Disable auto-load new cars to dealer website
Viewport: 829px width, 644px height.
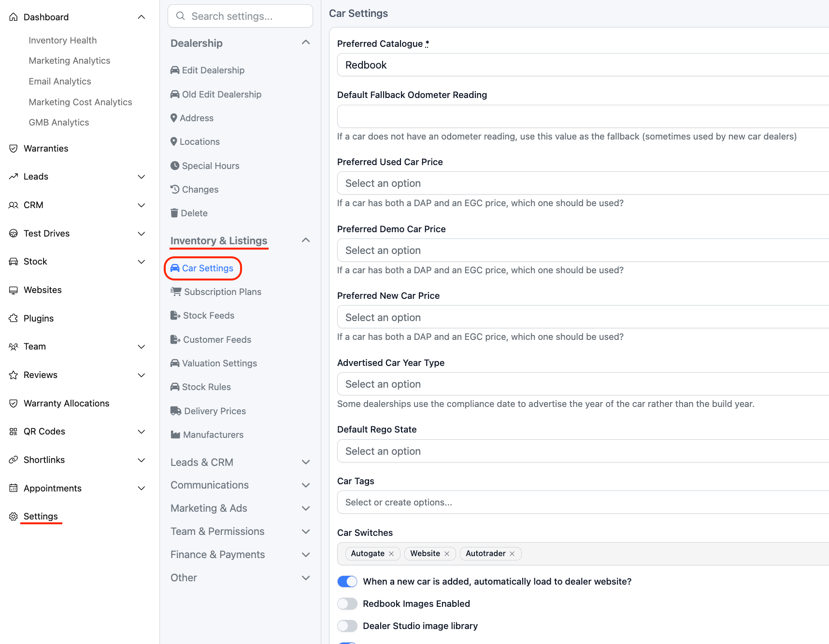click(347, 581)
